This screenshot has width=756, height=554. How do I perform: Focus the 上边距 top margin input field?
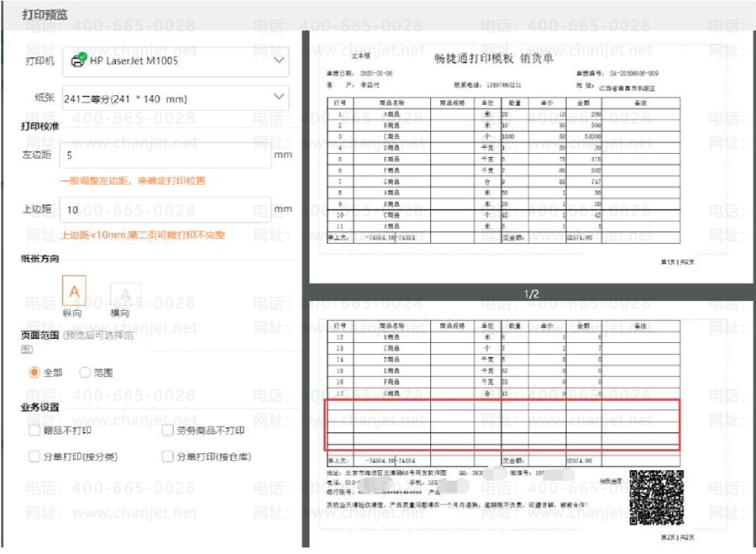165,209
